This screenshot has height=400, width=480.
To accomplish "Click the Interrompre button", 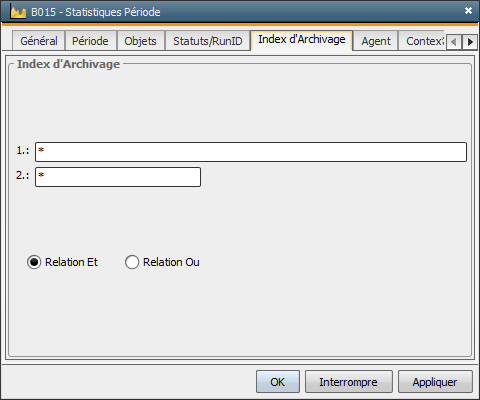I will pos(349,382).
